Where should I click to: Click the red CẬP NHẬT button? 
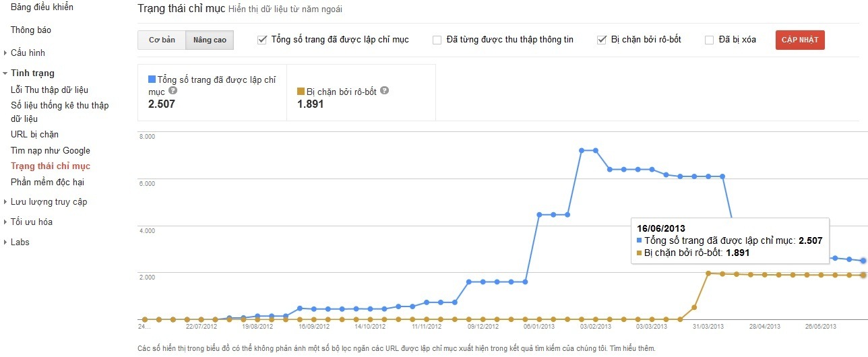[x=800, y=40]
